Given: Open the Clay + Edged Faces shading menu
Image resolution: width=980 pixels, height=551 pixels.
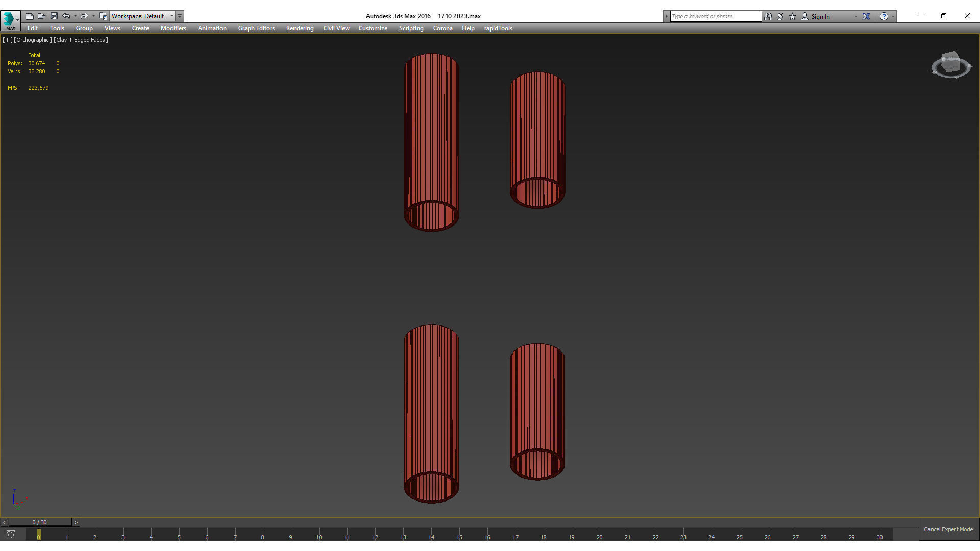Looking at the screenshot, I should [x=81, y=40].
